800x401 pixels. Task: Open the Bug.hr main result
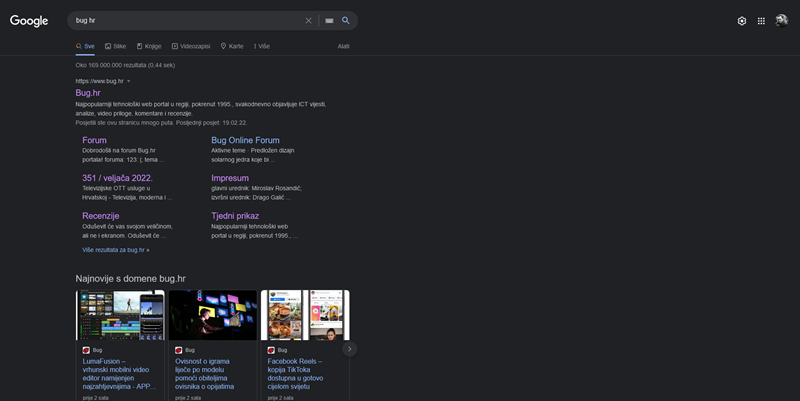(x=88, y=93)
